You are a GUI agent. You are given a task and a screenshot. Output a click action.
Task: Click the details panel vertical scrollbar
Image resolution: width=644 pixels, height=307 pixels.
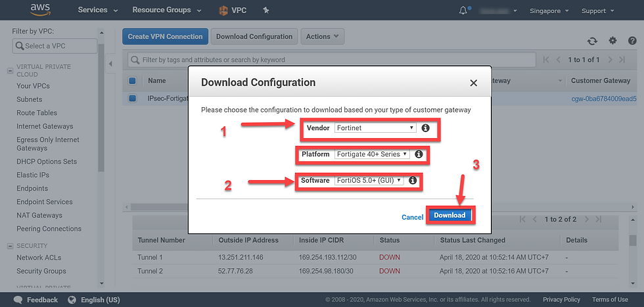coord(632,241)
